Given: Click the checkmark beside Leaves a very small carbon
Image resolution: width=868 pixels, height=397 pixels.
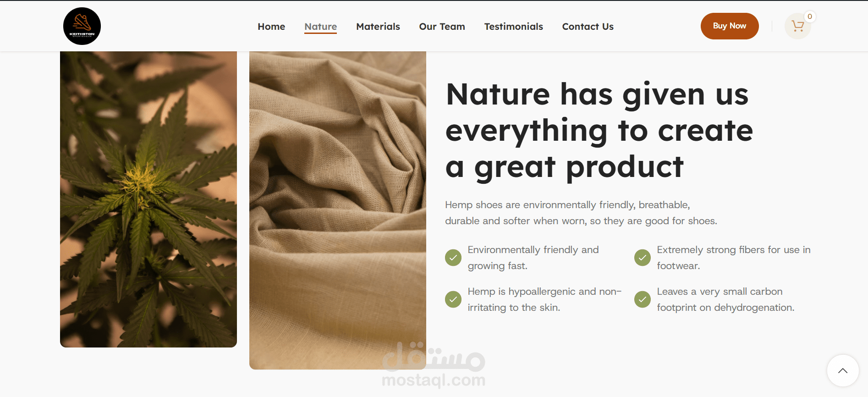Looking at the screenshot, I should (x=643, y=299).
